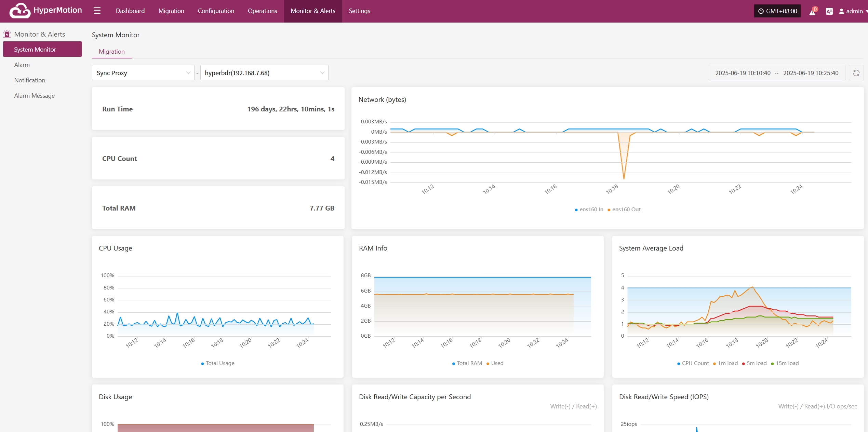Click the Run Time value text
Screen dimensions: 868x432
click(x=291, y=109)
